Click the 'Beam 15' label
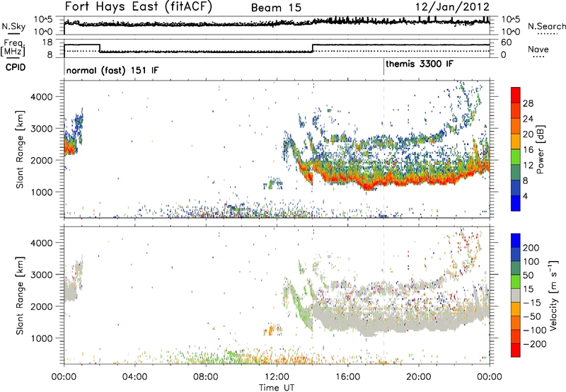This screenshot has width=566, height=392. (x=276, y=8)
